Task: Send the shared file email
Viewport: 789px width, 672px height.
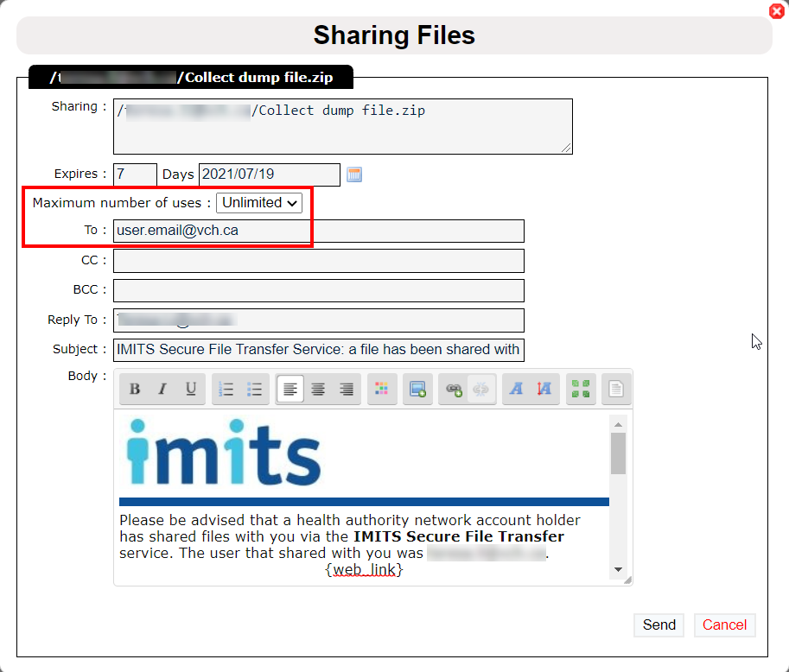Action: (x=659, y=624)
